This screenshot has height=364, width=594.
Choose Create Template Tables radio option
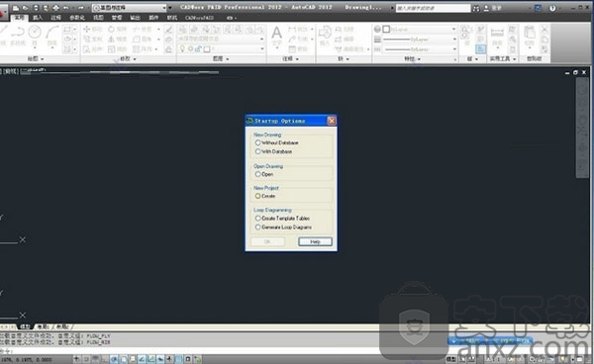[282, 219]
